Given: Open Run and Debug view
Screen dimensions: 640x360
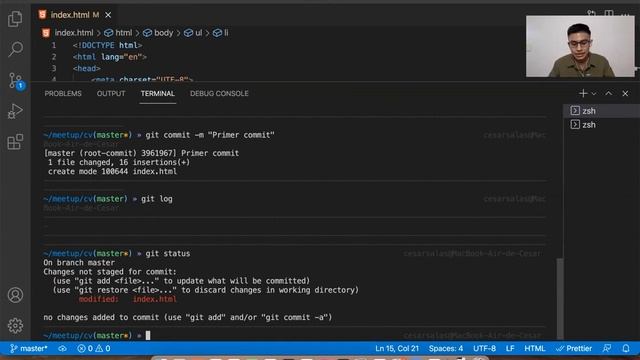Looking at the screenshot, I should pyautogui.click(x=15, y=111).
